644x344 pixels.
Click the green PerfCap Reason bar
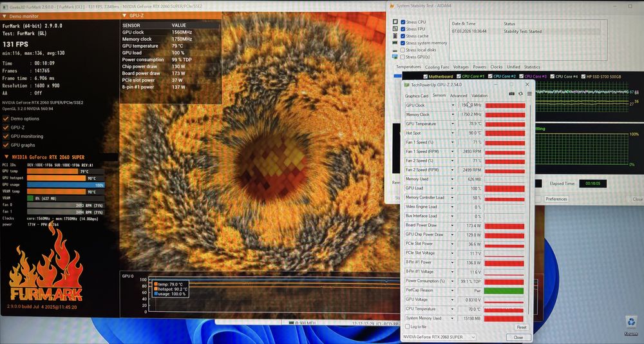[x=504, y=291]
